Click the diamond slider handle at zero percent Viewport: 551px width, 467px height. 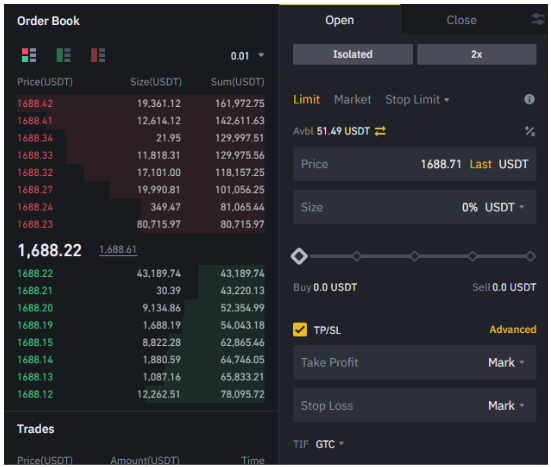point(299,256)
